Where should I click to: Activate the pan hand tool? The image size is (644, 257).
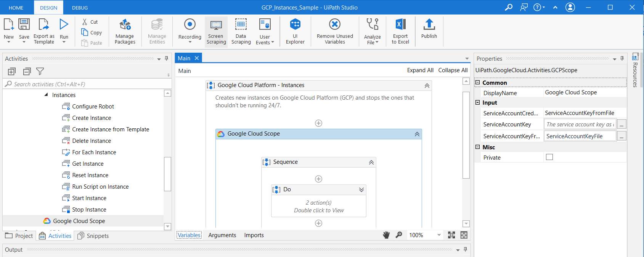coord(386,235)
